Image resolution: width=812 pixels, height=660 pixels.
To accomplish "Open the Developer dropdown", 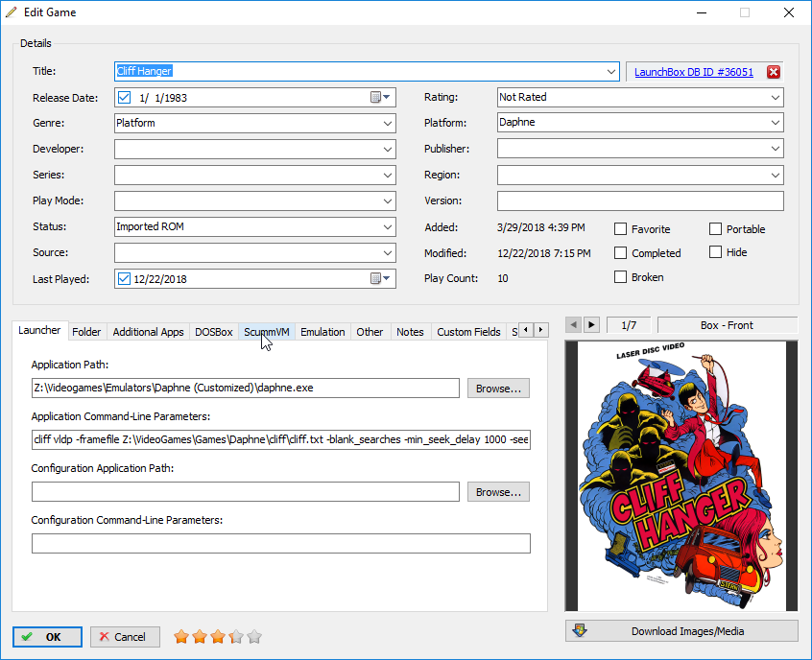I will tap(388, 149).
